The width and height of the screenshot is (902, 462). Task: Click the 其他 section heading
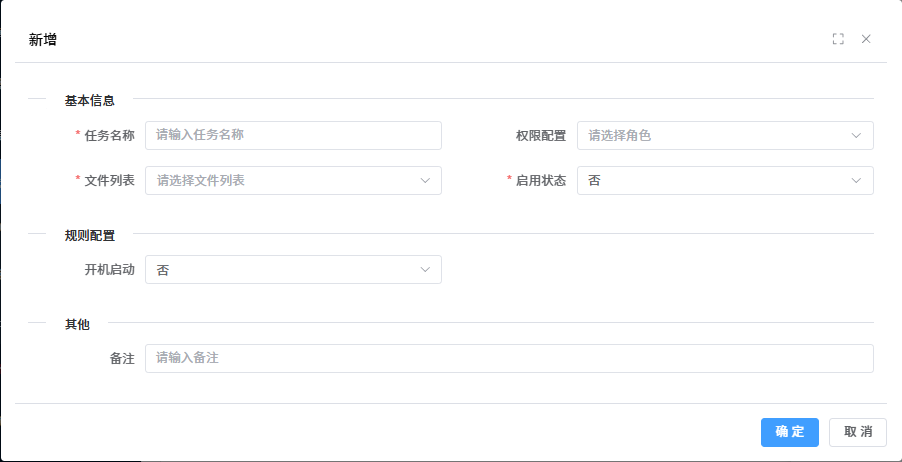click(x=77, y=324)
